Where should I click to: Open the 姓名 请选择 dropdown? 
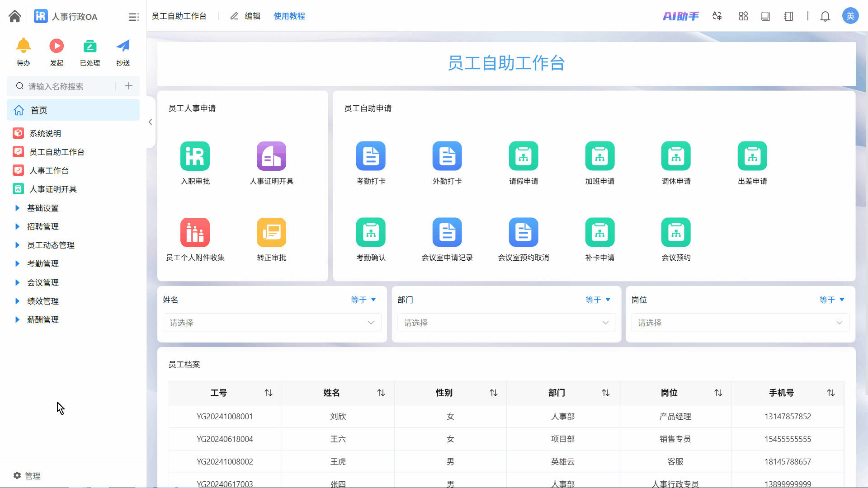pos(272,323)
